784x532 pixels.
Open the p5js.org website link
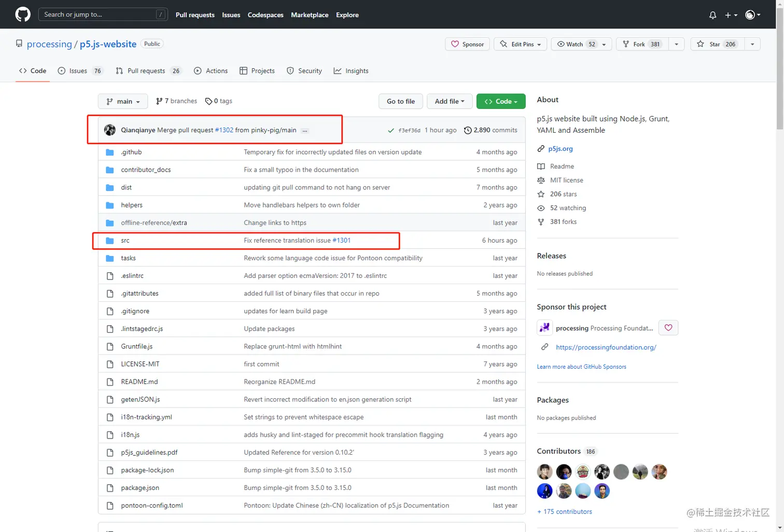560,149
